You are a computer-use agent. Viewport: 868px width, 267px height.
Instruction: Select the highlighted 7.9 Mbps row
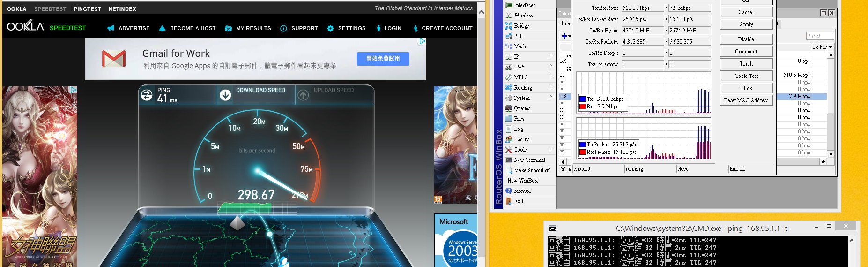801,96
